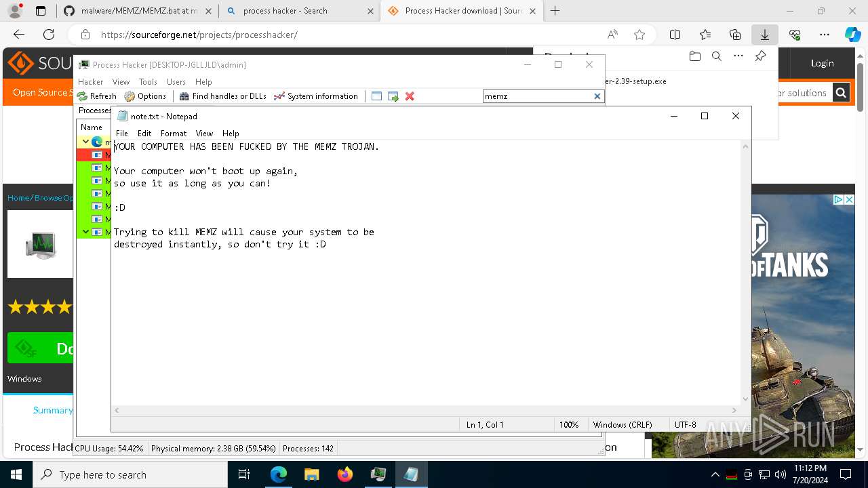Close the advertisement with the X icon
Viewport: 868px width, 488px height.
click(x=848, y=199)
